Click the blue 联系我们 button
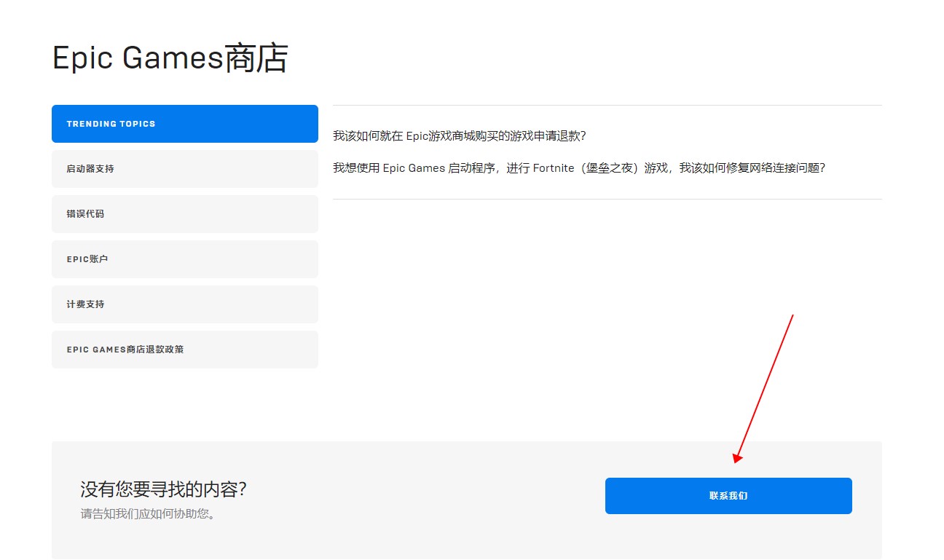 tap(728, 496)
